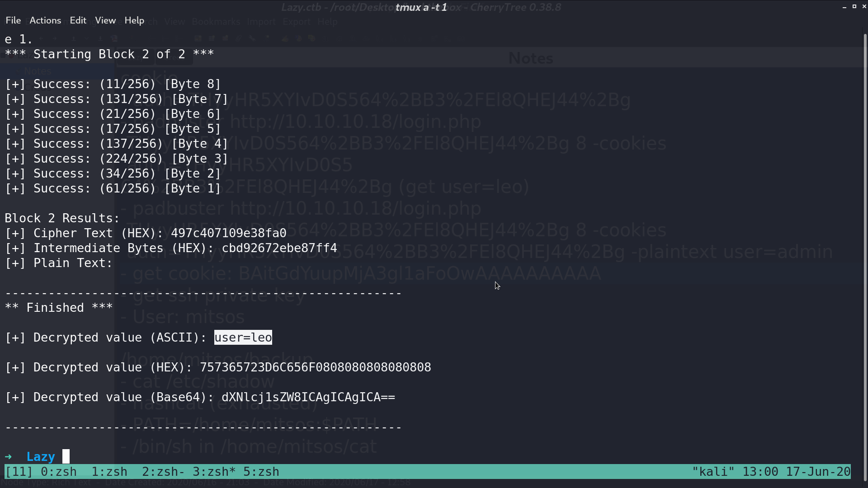Click the decrypted HEX value 757365723D6C656F0808080808080808
This screenshot has height=488, width=868.
(316, 367)
